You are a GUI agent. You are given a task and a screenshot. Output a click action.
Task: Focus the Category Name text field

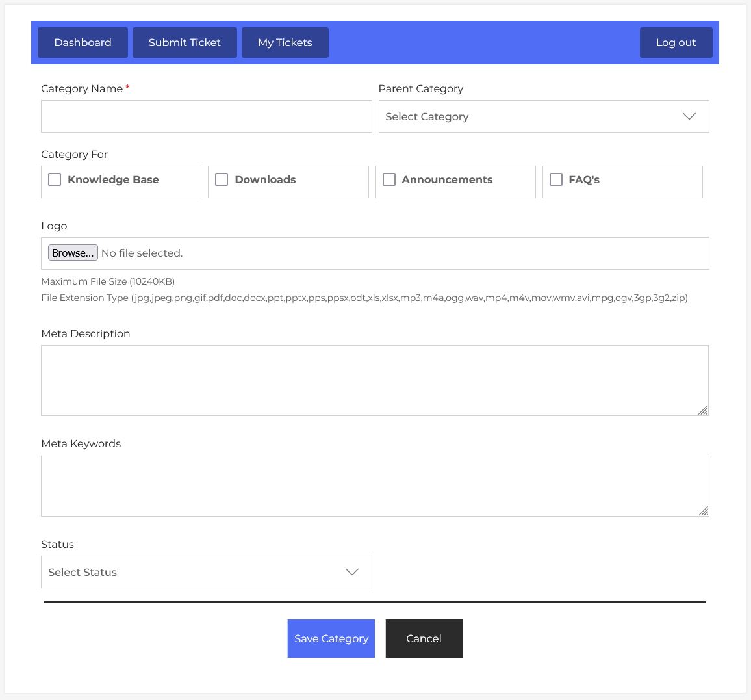(206, 116)
